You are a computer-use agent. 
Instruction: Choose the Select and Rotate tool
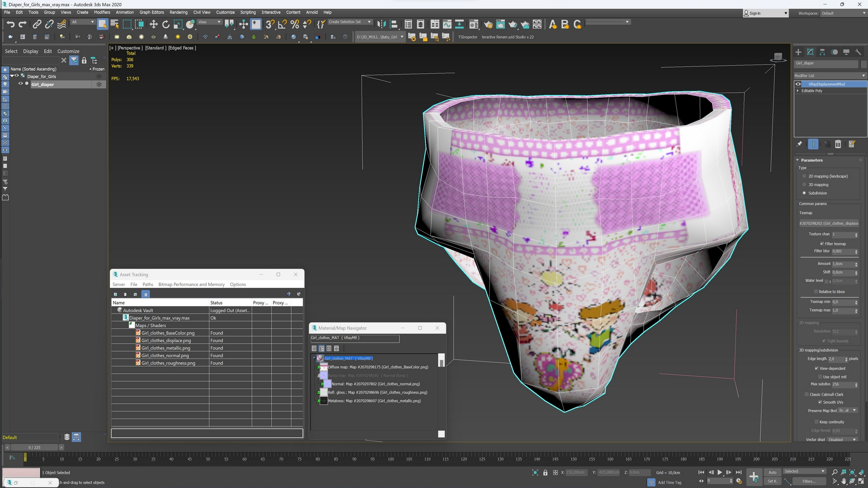coord(165,24)
